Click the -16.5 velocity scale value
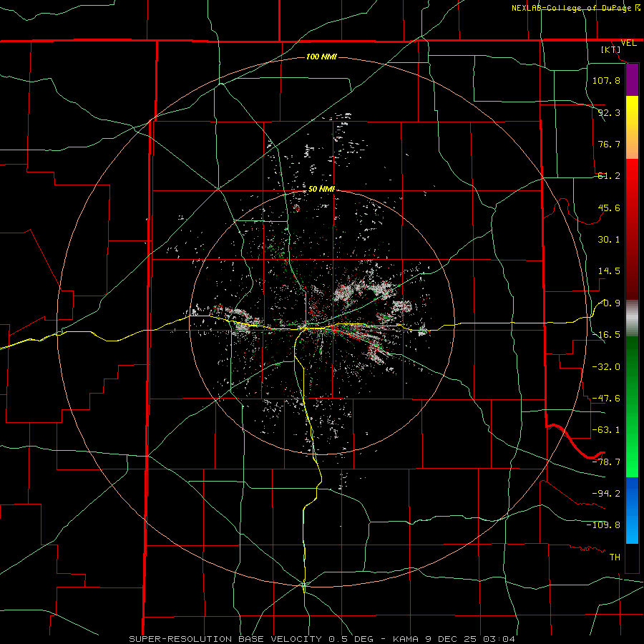 (x=606, y=335)
